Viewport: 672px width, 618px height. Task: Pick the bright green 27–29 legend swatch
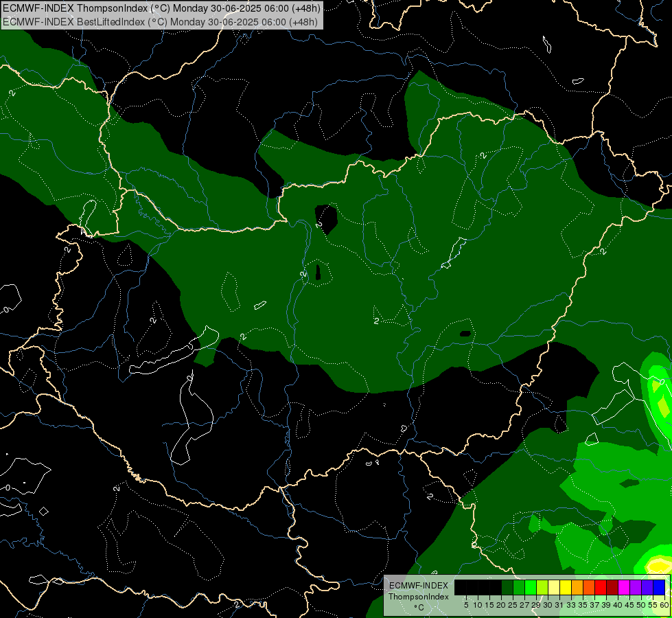(x=531, y=587)
